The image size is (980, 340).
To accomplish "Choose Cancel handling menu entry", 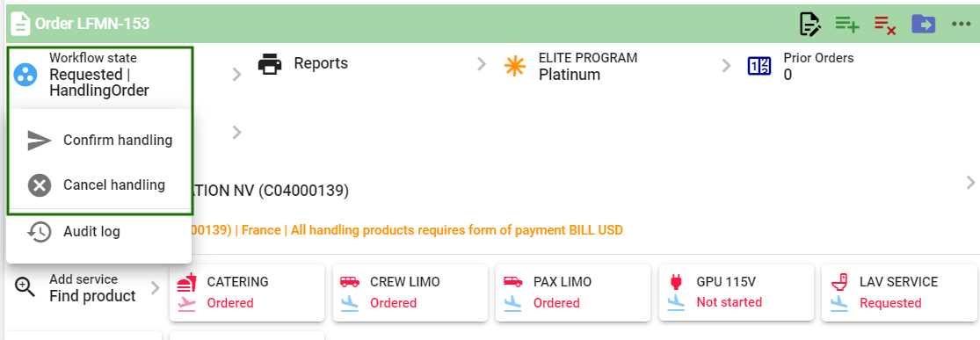I will [99, 185].
